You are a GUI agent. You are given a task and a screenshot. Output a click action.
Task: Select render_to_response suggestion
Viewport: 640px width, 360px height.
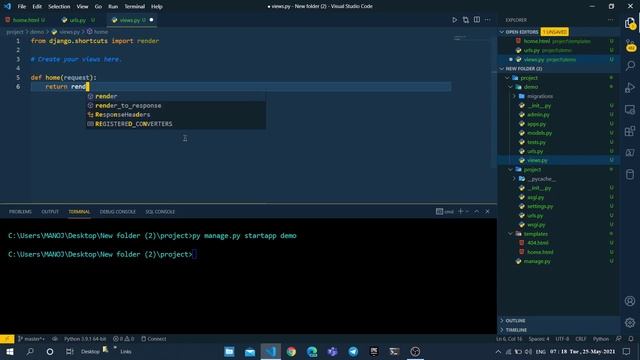click(176, 105)
